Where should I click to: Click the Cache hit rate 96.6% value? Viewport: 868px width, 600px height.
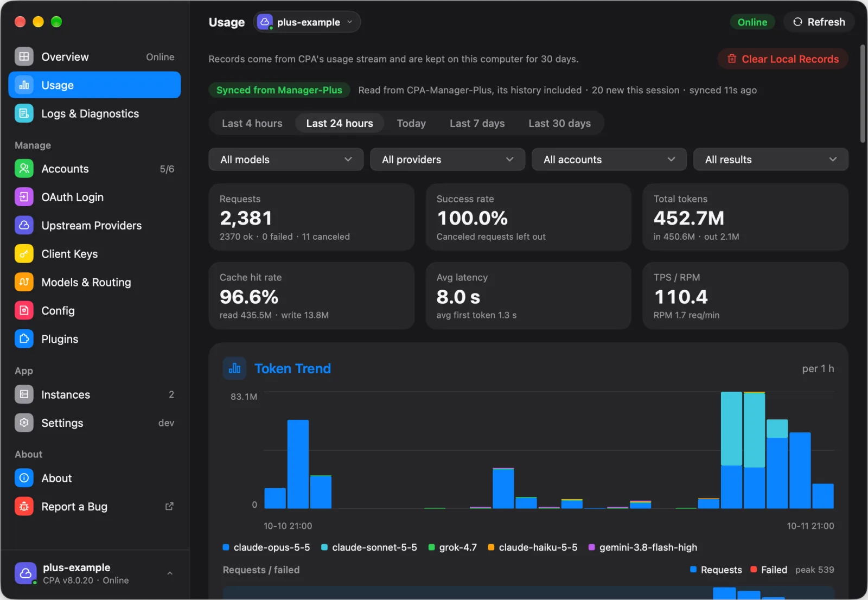249,297
